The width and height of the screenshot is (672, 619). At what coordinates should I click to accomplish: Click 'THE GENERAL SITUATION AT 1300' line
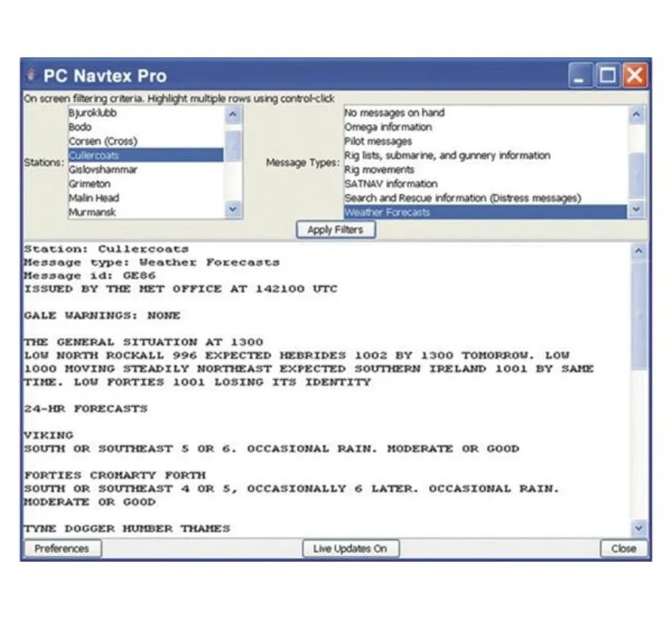[143, 342]
